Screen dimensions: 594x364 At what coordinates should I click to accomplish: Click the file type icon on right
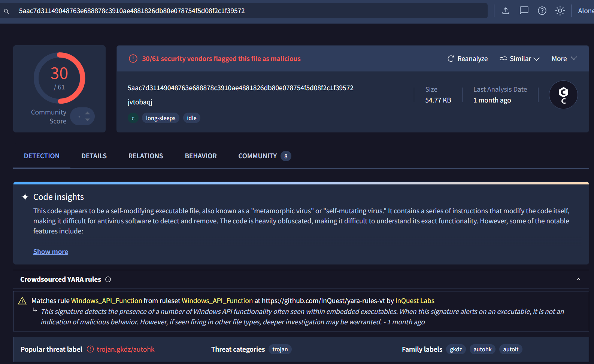pyautogui.click(x=563, y=95)
